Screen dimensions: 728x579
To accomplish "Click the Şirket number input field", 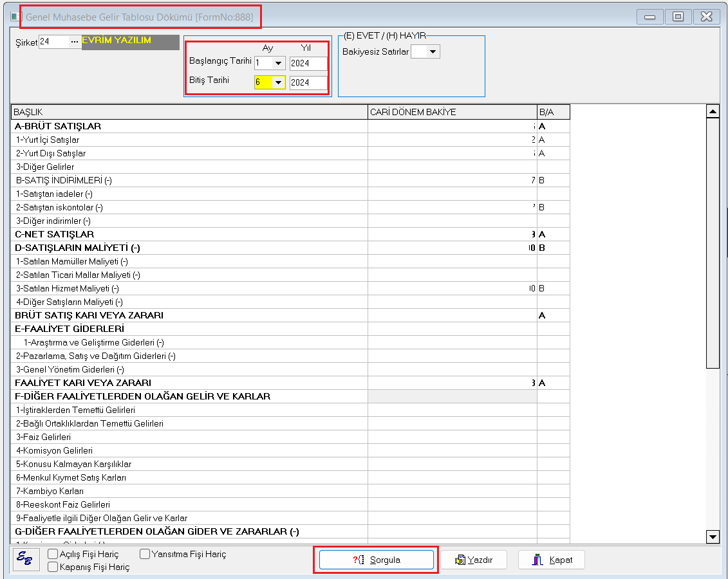I will point(53,42).
